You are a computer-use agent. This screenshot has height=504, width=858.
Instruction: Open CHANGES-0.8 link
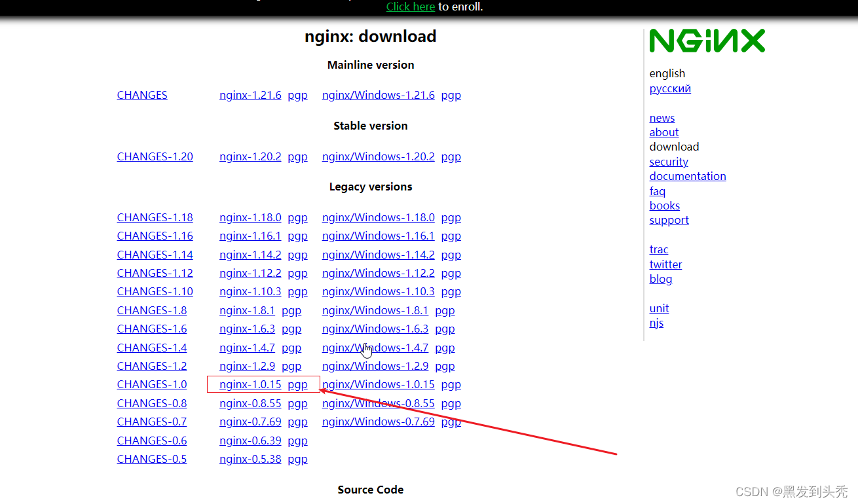pyautogui.click(x=152, y=403)
